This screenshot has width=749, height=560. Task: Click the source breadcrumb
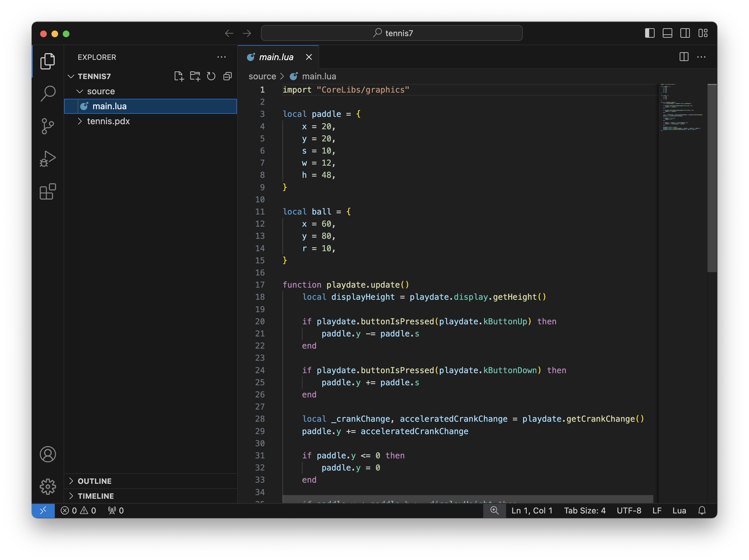[x=262, y=76]
